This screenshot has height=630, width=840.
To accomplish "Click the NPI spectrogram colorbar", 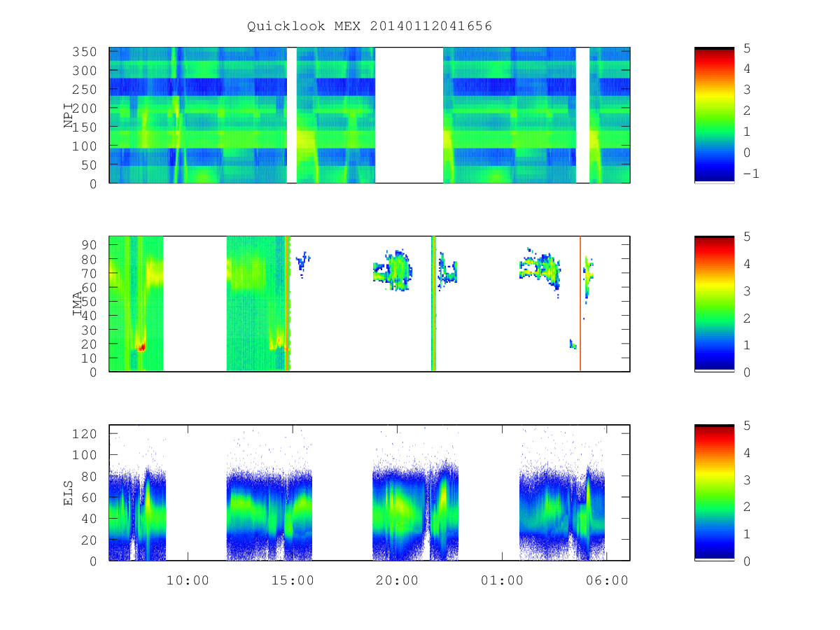I will coord(714,115).
